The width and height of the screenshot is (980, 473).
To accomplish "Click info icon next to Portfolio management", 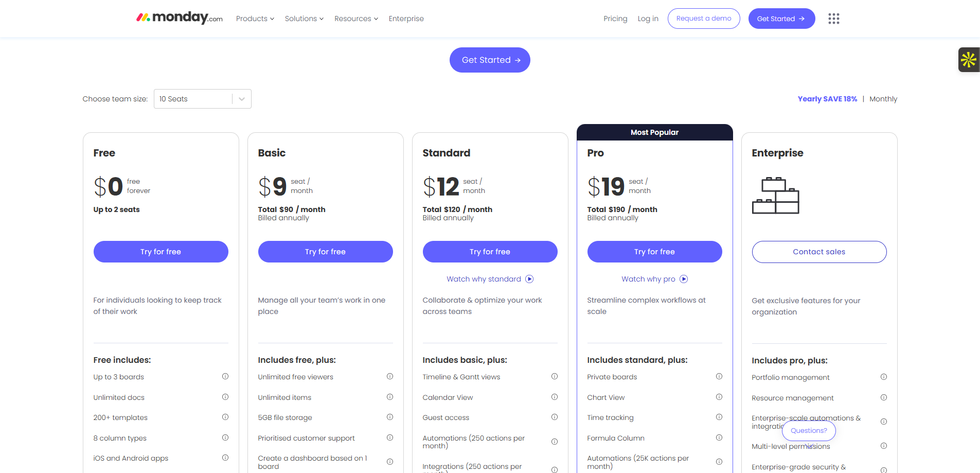I will point(884,377).
